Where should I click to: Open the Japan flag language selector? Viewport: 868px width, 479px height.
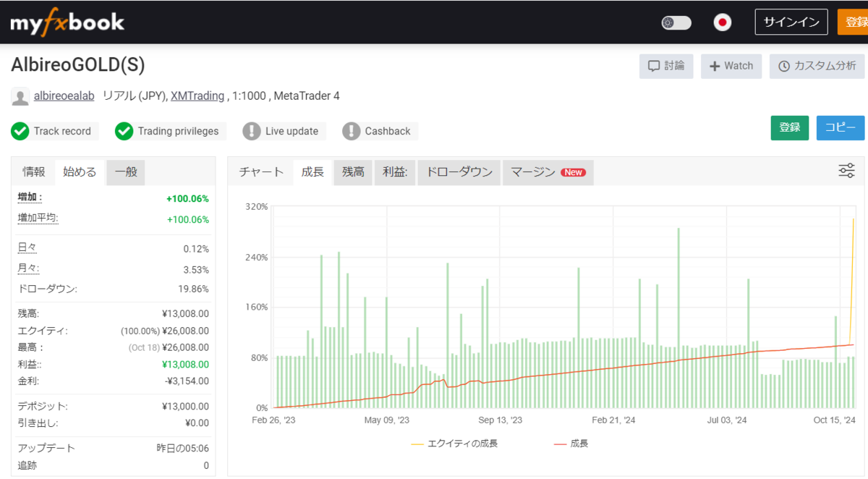tap(722, 22)
